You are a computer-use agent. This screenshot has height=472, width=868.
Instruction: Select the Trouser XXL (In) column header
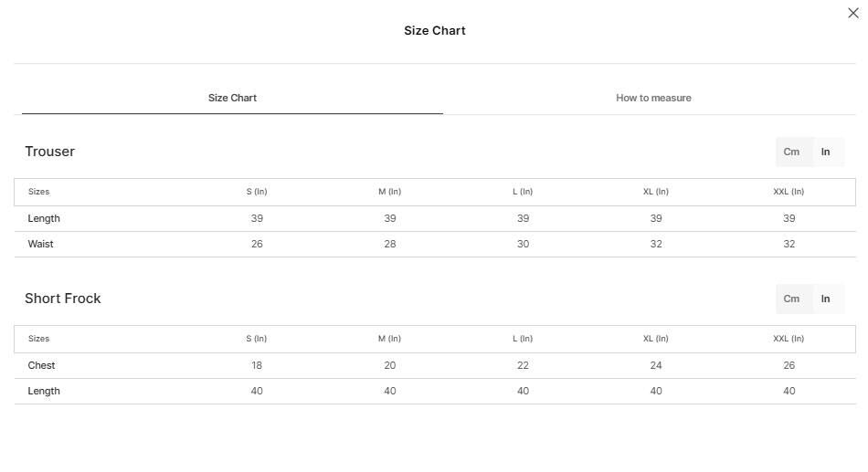pos(789,192)
